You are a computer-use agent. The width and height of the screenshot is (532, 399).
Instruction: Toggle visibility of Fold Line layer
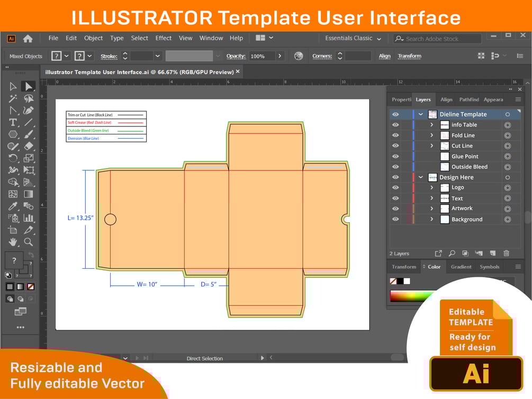click(395, 135)
